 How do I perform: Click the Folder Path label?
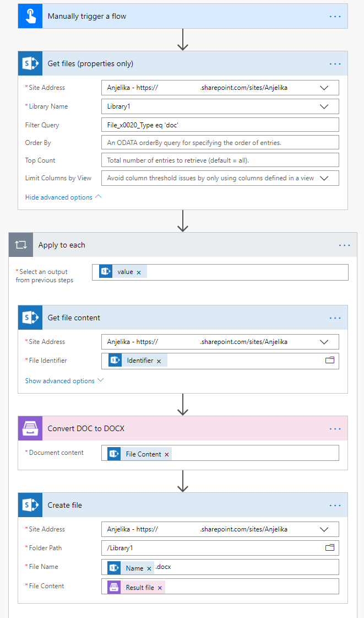pos(45,548)
